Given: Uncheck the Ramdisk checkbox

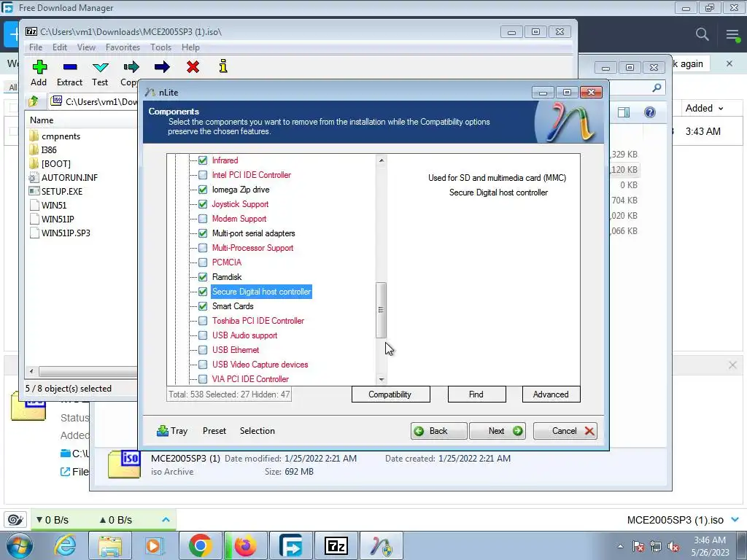Looking at the screenshot, I should tap(203, 277).
